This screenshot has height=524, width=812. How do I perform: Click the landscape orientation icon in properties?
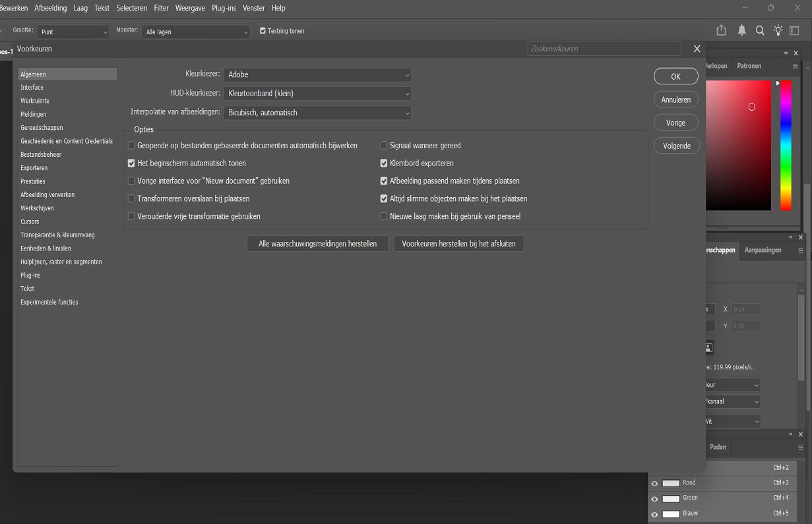[x=708, y=347]
